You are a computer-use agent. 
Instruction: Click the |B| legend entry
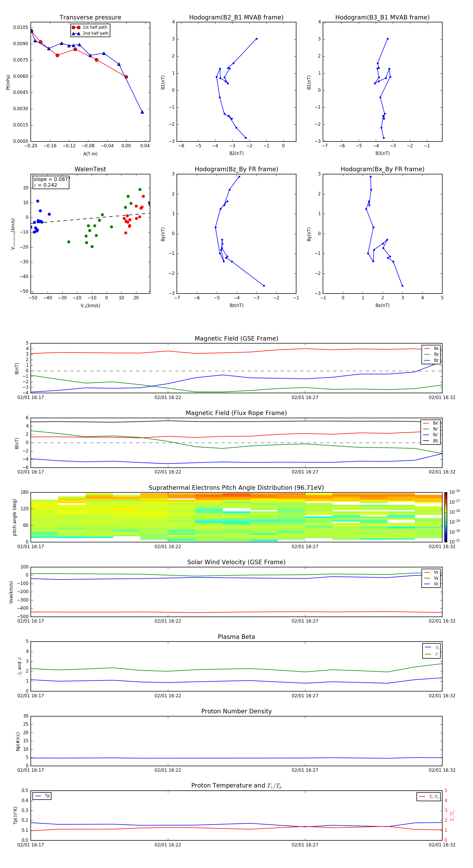click(x=431, y=441)
